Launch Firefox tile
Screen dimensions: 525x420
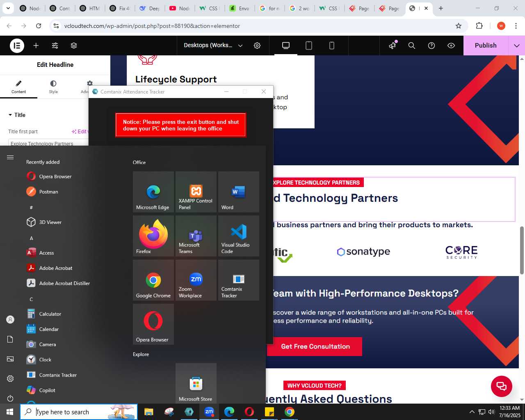(x=153, y=236)
